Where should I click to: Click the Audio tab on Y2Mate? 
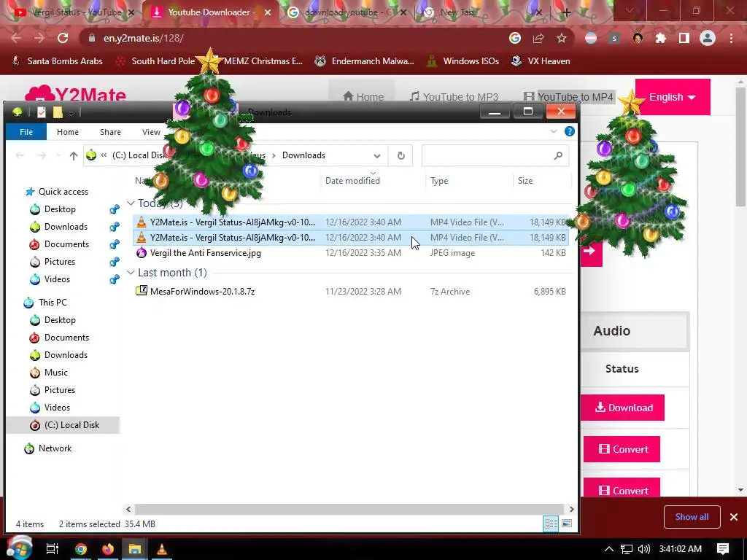[612, 330]
